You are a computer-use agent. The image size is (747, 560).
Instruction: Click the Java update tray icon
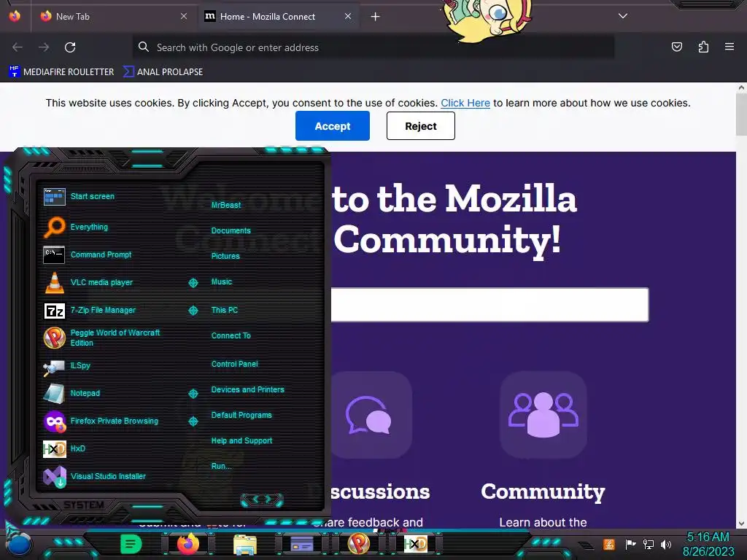coord(609,544)
